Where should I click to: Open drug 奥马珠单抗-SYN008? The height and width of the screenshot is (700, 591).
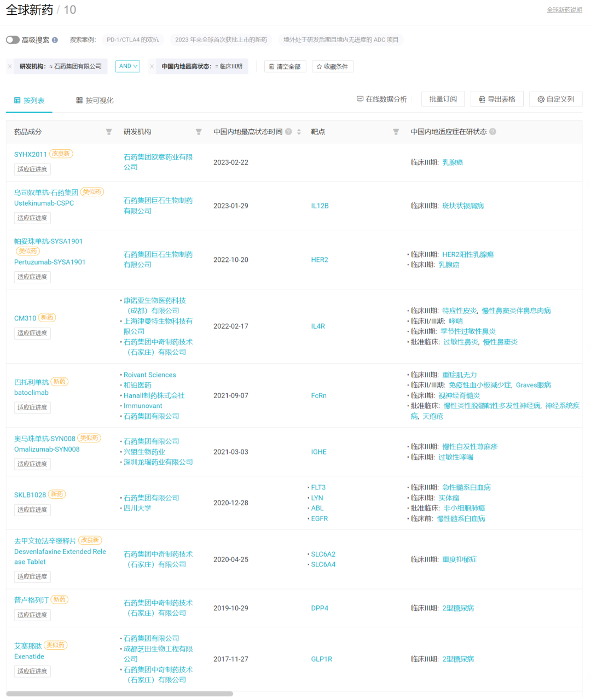(x=45, y=439)
